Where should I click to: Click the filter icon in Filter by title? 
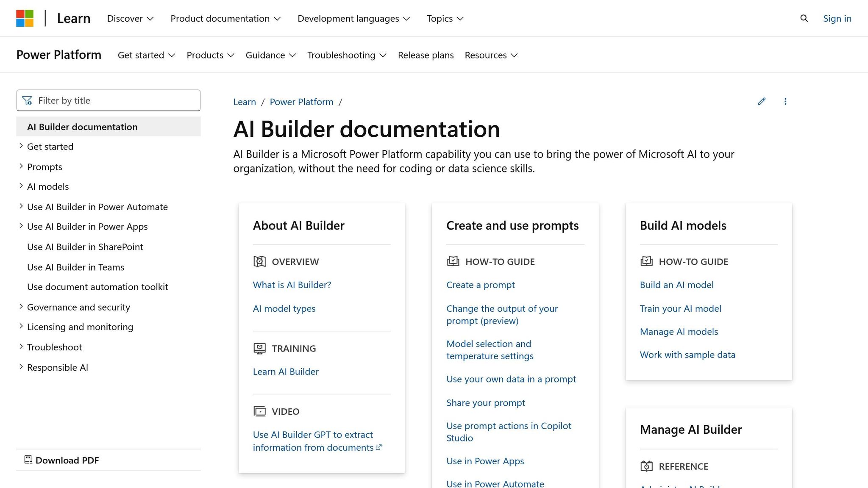pyautogui.click(x=27, y=100)
